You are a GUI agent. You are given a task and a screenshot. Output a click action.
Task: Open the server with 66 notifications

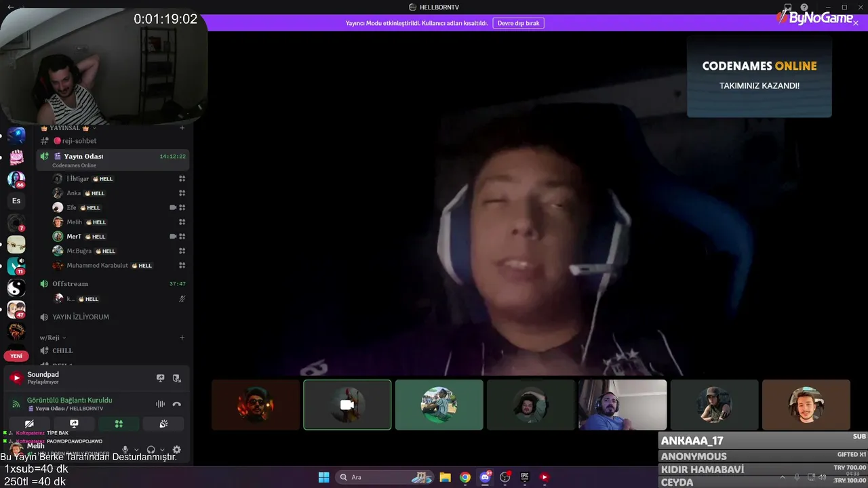pyautogui.click(x=16, y=179)
